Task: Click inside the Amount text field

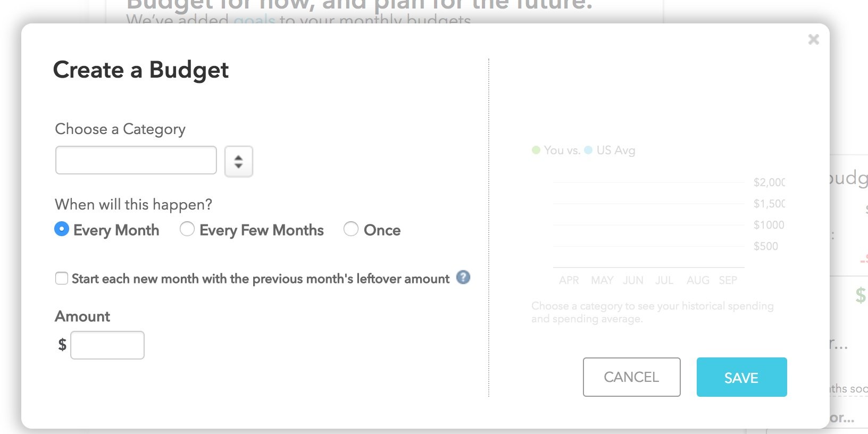Action: tap(107, 345)
